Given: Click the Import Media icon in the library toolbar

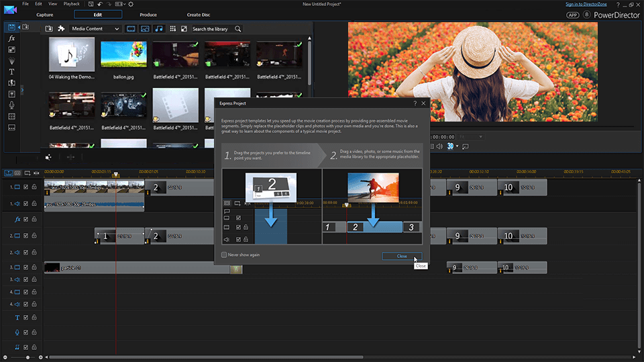Looking at the screenshot, I should point(49,29).
